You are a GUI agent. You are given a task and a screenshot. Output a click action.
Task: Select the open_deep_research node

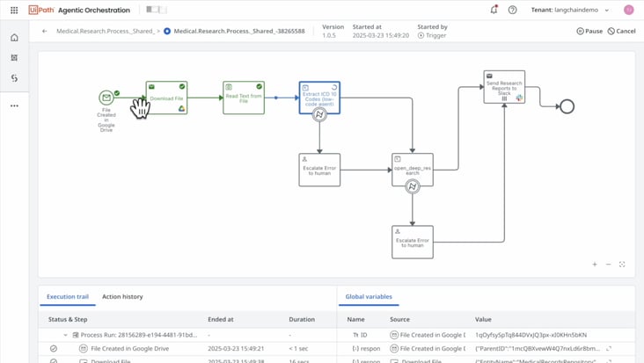pos(413,168)
